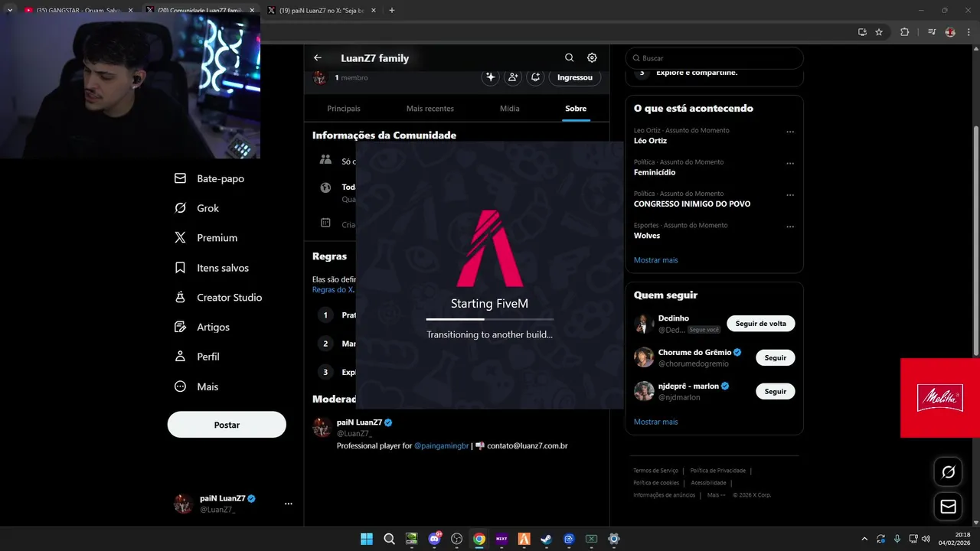Image resolution: width=980 pixels, height=551 pixels.
Task: Switch to the Mais recentes tab
Action: (x=430, y=109)
